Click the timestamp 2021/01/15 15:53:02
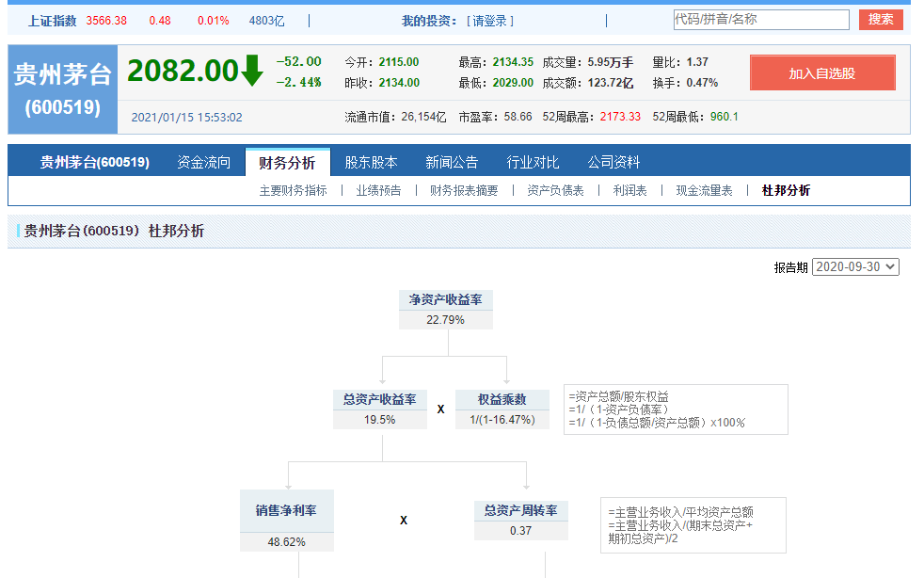 pos(187,118)
